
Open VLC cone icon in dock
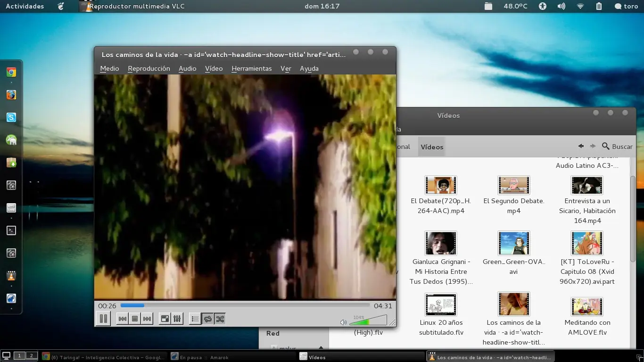(x=11, y=276)
